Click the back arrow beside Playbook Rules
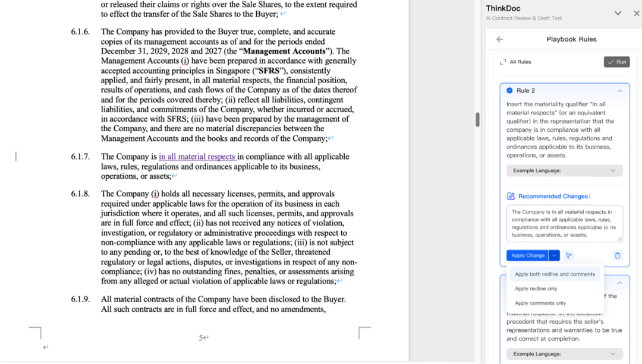642x364 pixels. click(499, 39)
